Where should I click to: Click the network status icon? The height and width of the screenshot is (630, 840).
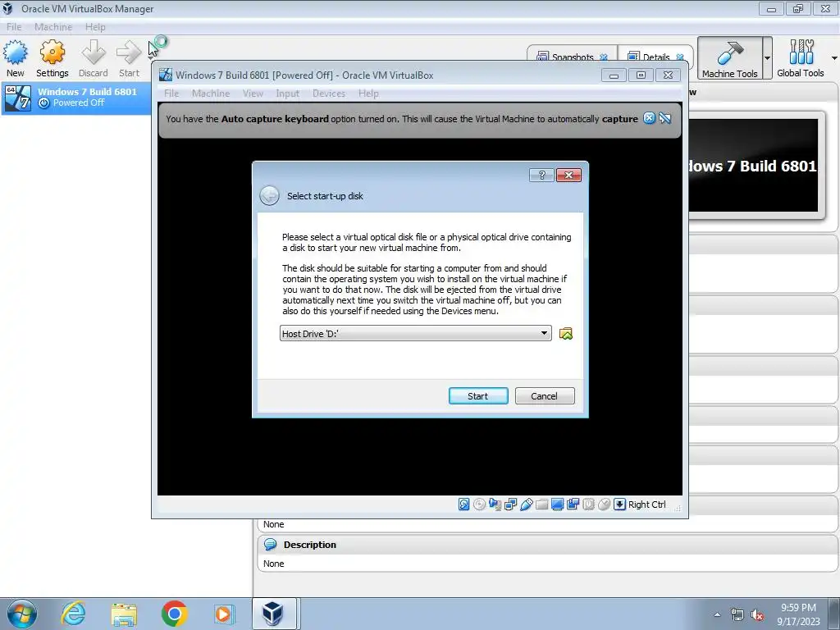[510, 504]
